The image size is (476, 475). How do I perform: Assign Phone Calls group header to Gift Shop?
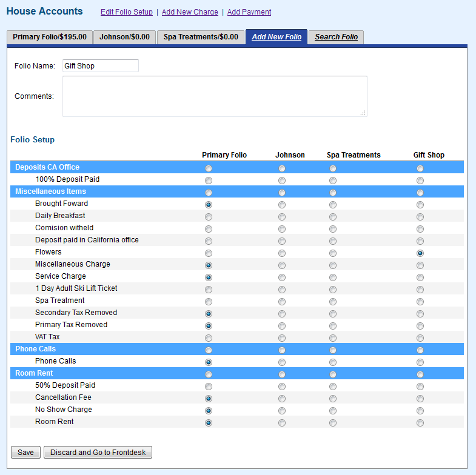(x=420, y=350)
